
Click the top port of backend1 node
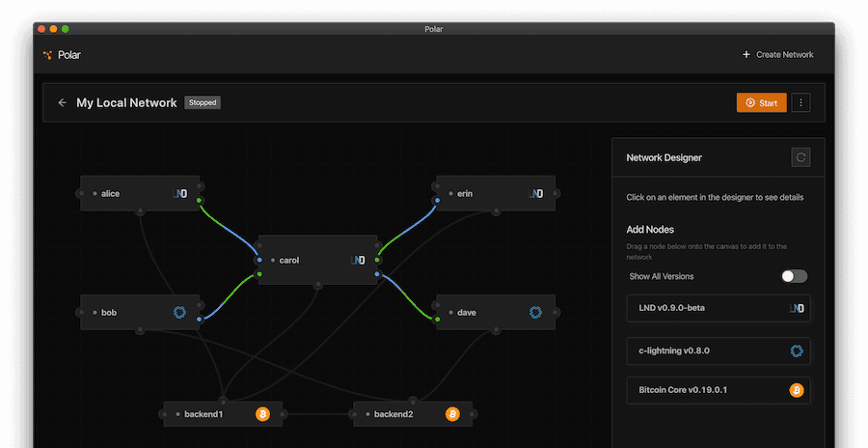[x=223, y=401]
